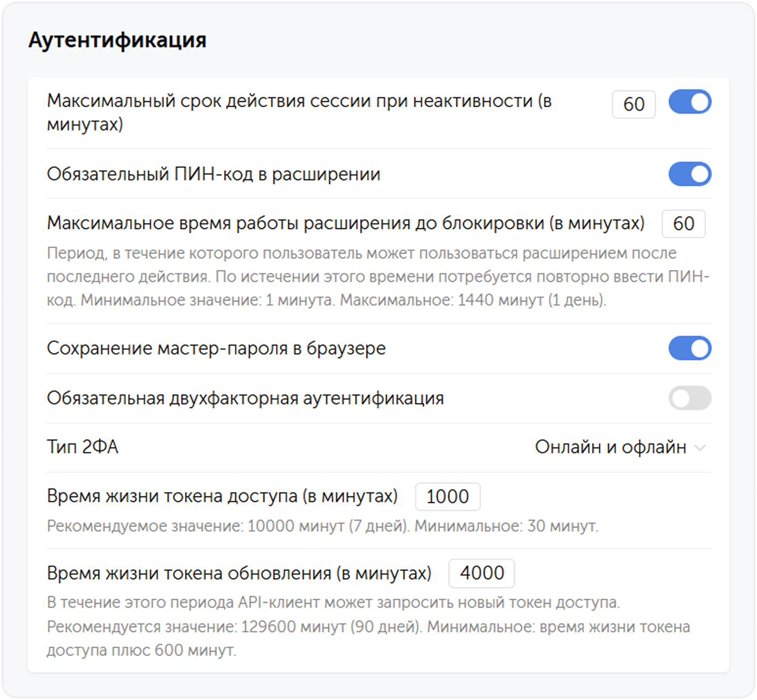Click the access token lifetime field showing 1000

[x=448, y=496]
